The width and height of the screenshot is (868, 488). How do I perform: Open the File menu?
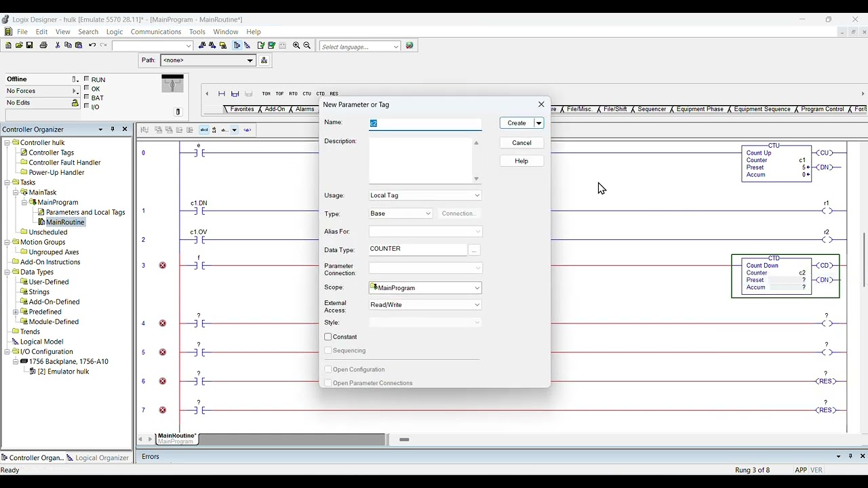22,32
